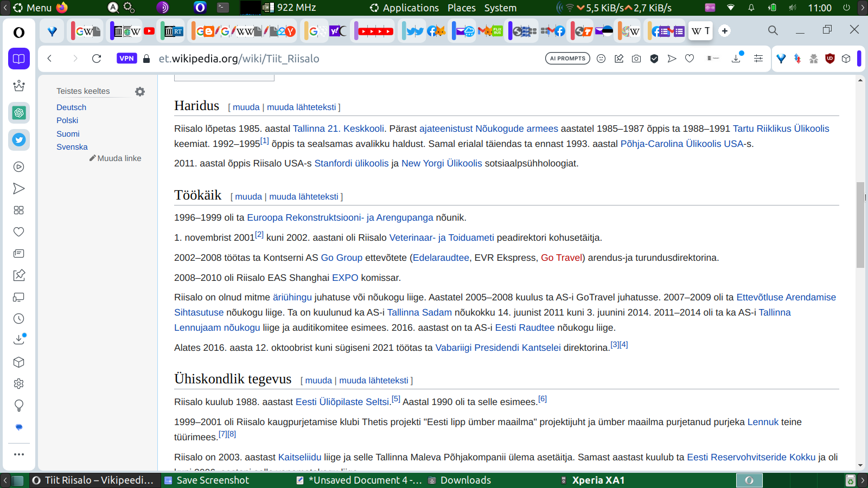Launch Firefox from the top panel
The height and width of the screenshot is (488, 868).
tap(62, 8)
